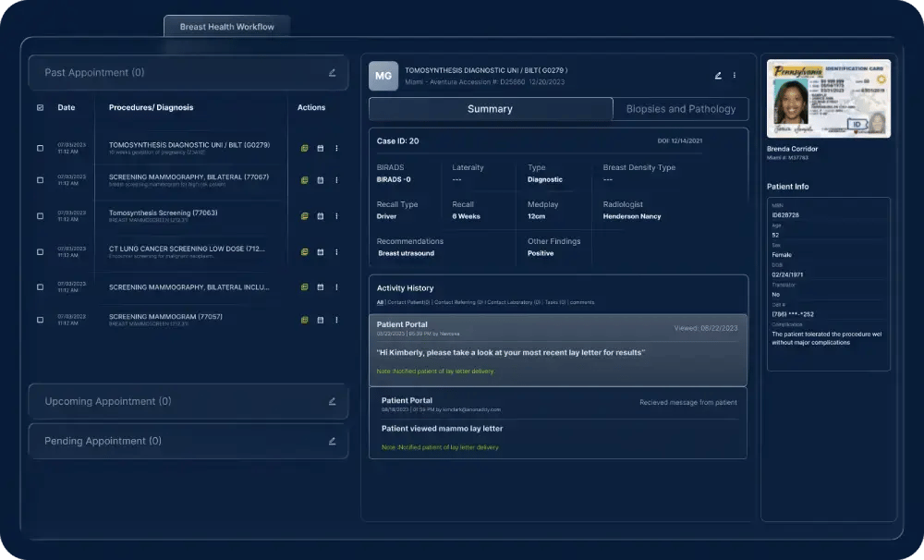
Task: Select the Breast Health Workflow tab
Action: [226, 27]
